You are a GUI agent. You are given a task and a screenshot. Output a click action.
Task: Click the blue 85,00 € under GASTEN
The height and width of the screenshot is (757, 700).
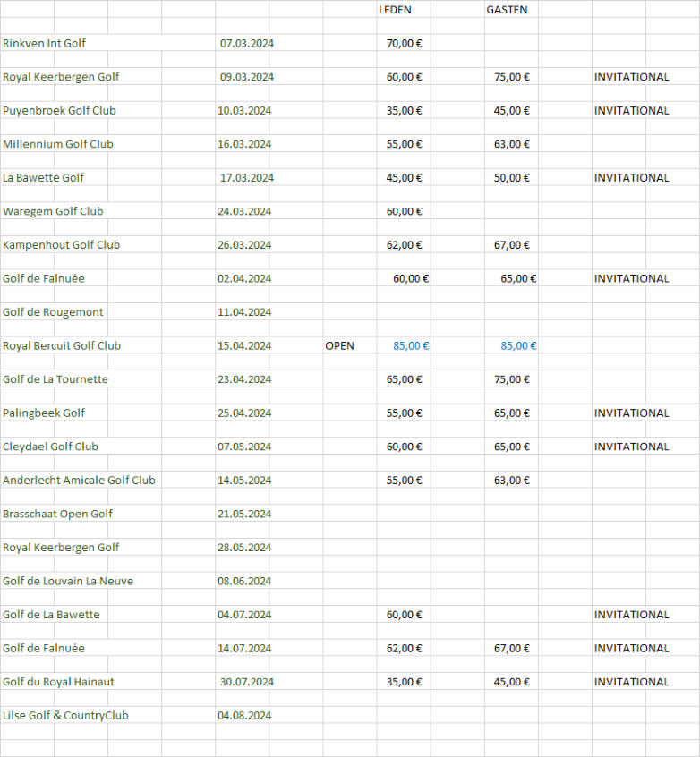click(x=519, y=345)
